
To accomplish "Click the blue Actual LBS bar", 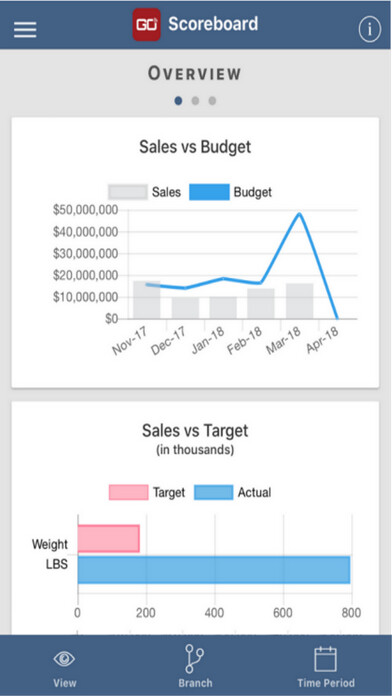I will click(x=214, y=570).
